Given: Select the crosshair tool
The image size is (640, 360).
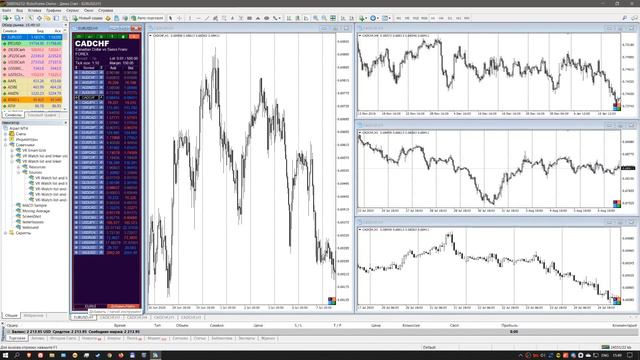Looking at the screenshot, I should point(179,18).
